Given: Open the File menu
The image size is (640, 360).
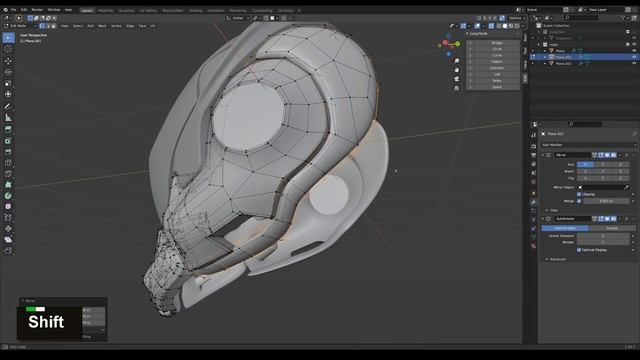Looking at the screenshot, I should 13,10.
